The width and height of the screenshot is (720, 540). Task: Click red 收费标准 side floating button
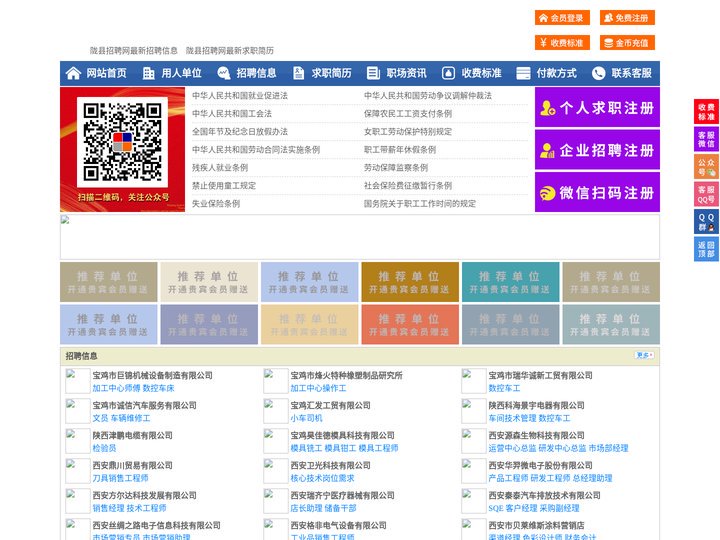706,112
